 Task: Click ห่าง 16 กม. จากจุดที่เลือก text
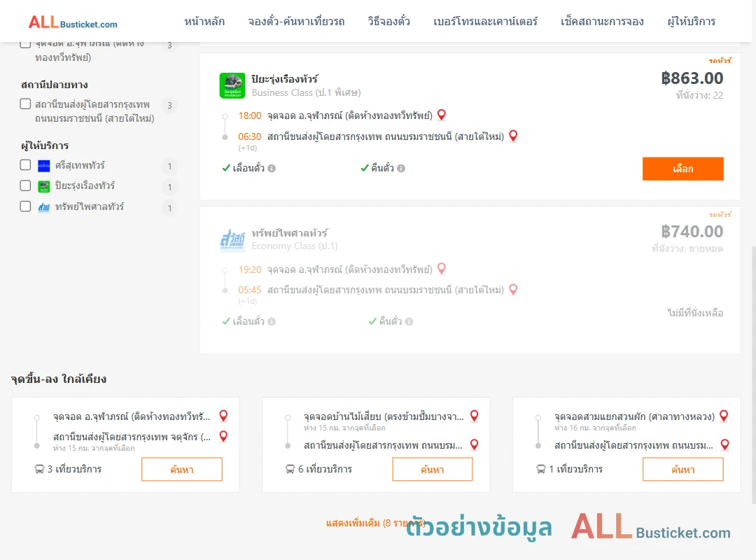pos(595,428)
